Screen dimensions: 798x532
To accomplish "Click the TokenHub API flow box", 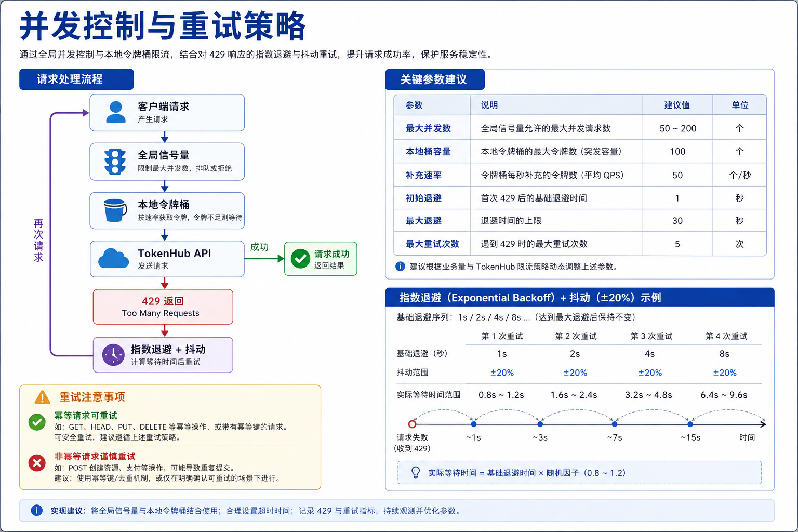I will tap(167, 259).
